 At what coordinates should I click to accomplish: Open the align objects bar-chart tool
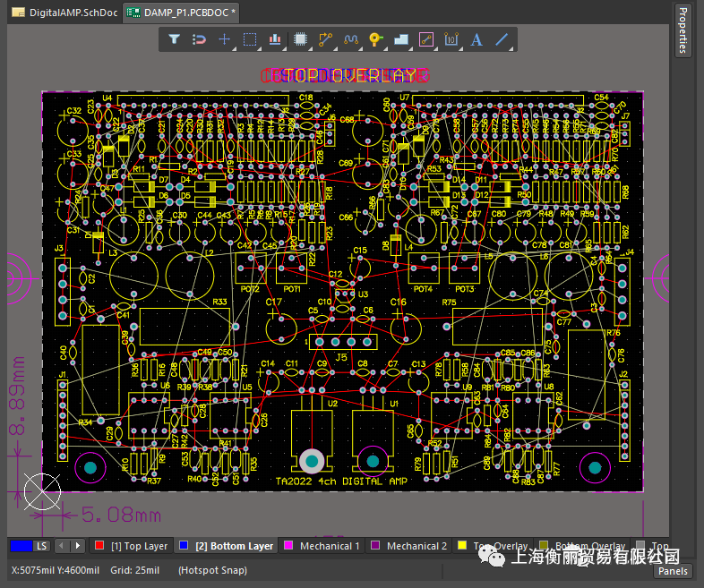point(275,39)
